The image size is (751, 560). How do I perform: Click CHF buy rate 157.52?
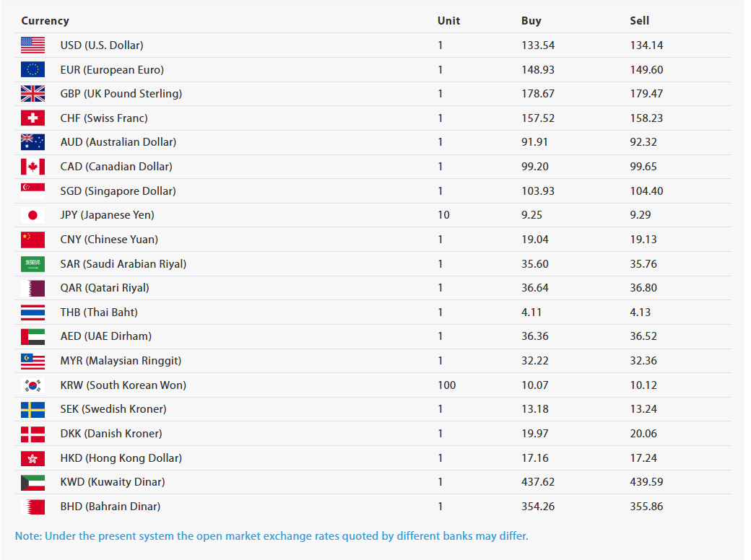[538, 118]
